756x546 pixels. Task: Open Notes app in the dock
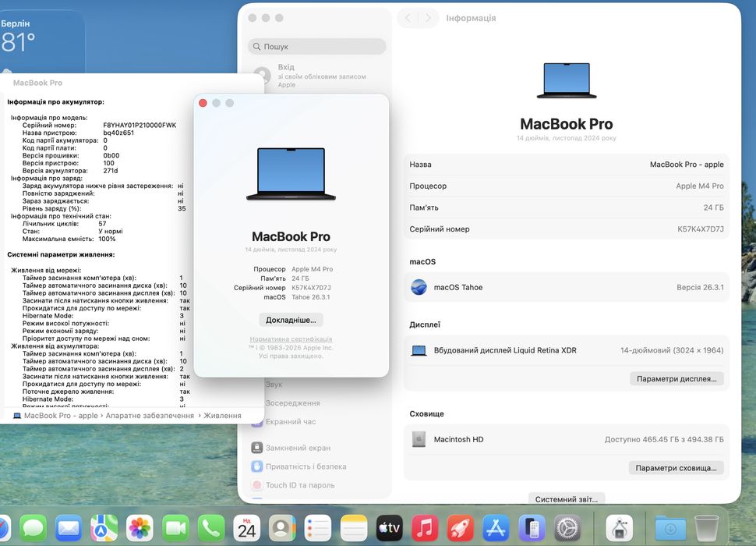click(x=353, y=528)
